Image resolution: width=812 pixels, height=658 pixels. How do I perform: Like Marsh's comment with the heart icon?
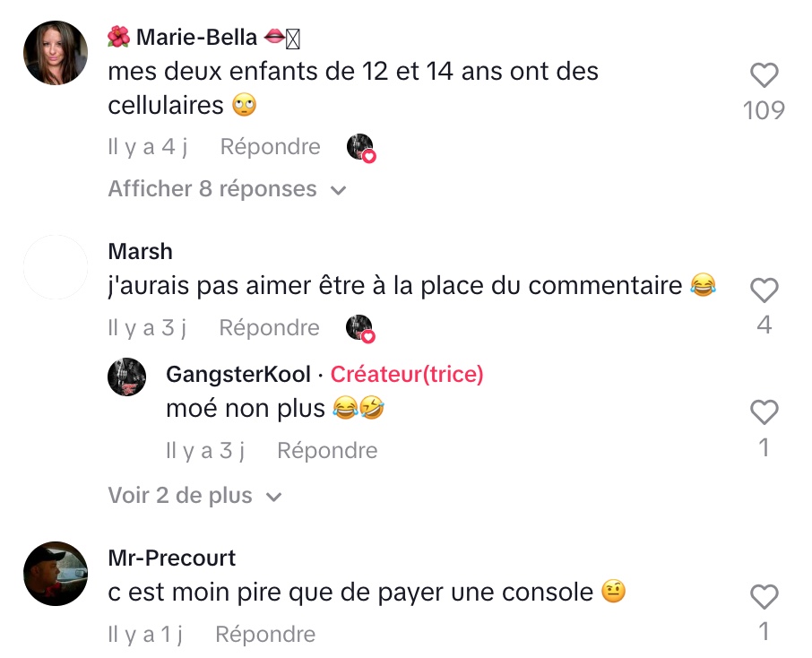(764, 290)
